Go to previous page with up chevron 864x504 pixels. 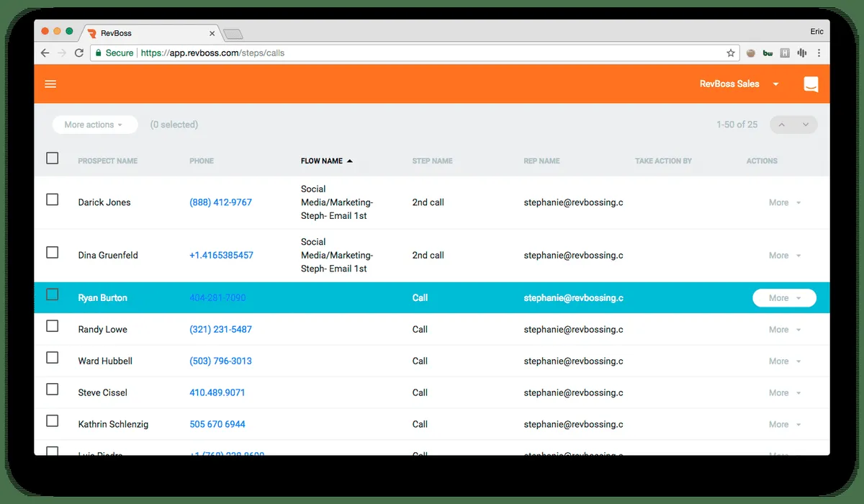pos(782,125)
